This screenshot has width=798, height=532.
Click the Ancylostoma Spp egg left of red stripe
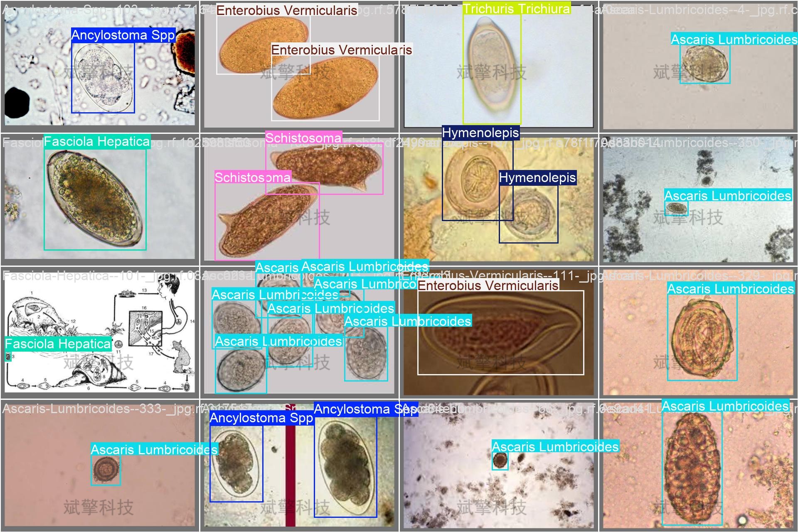click(236, 463)
